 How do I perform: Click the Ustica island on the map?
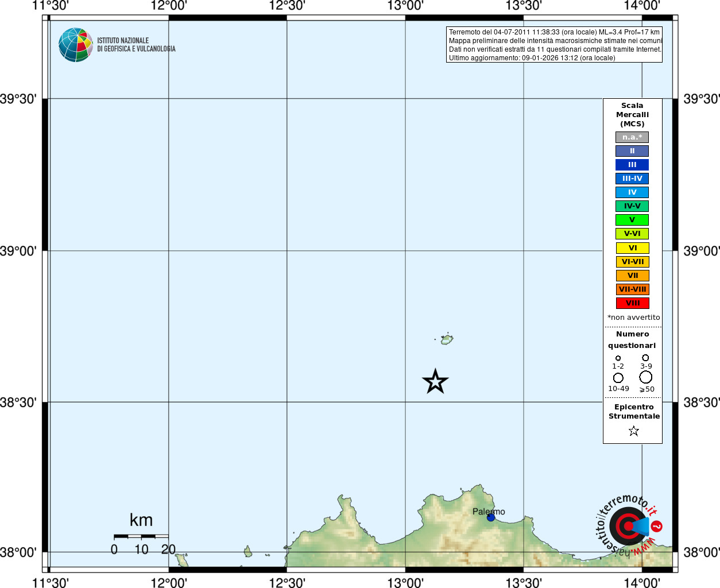[x=447, y=339]
